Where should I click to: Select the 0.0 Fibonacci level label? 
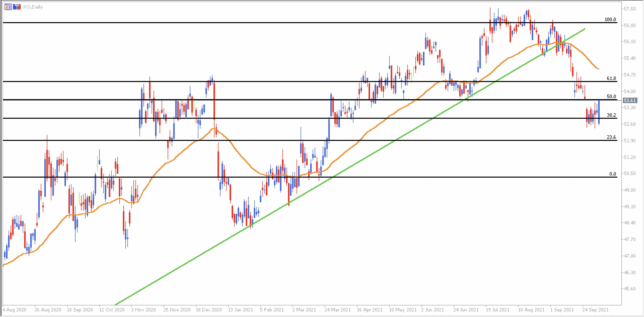[613, 174]
